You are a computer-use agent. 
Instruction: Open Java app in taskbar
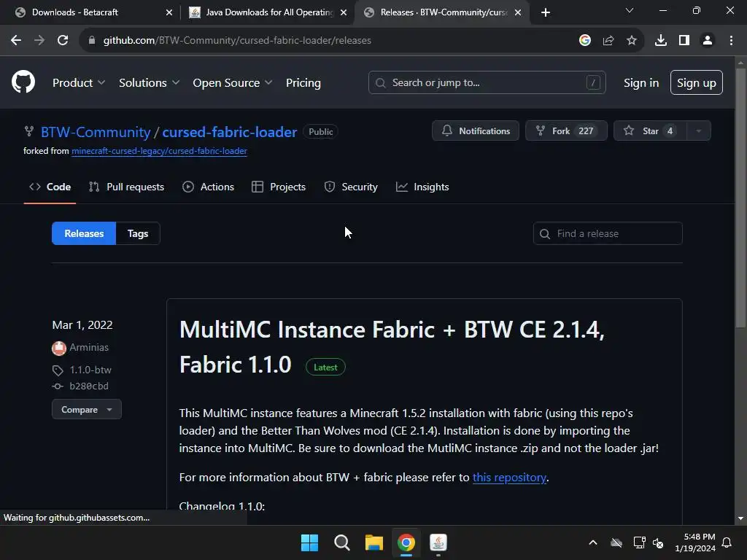[x=438, y=542]
